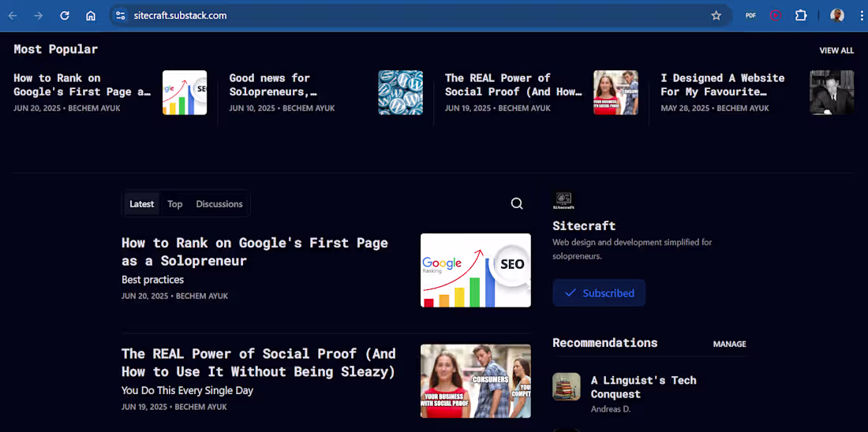Click author name Andreas D.
The image size is (868, 432).
click(x=611, y=409)
